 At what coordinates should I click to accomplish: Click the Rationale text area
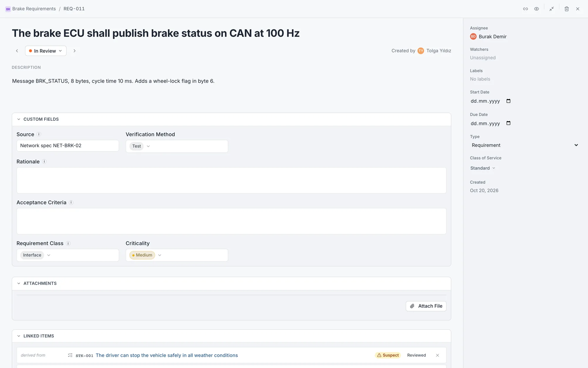pos(231,180)
